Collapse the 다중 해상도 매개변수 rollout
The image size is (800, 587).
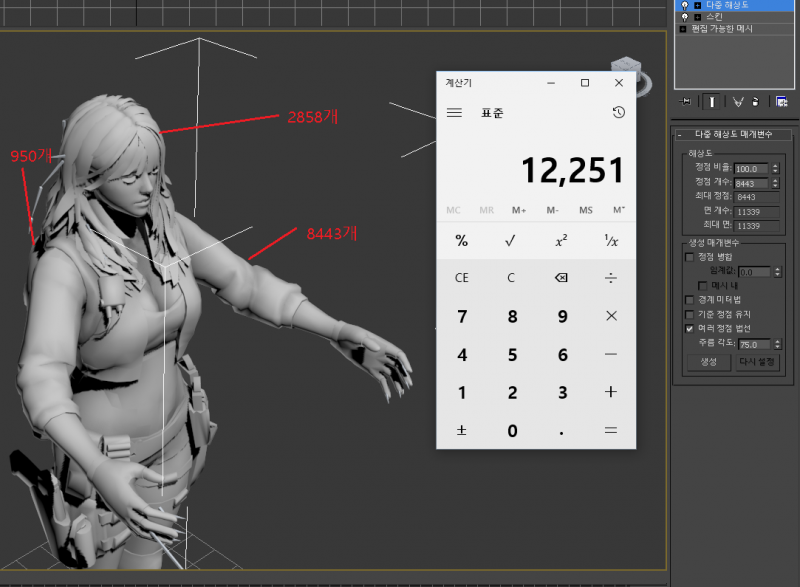point(680,135)
